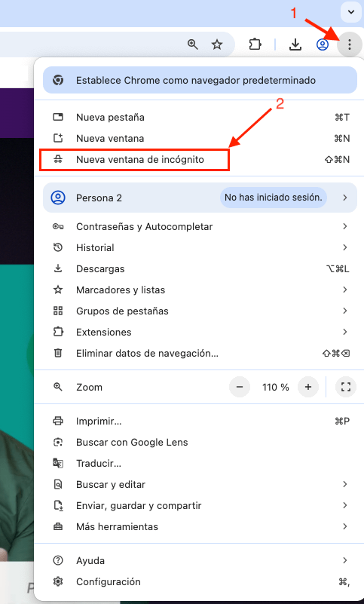The height and width of the screenshot is (604, 364).
Task: Expand the Historial submenu arrow
Action: coord(344,247)
